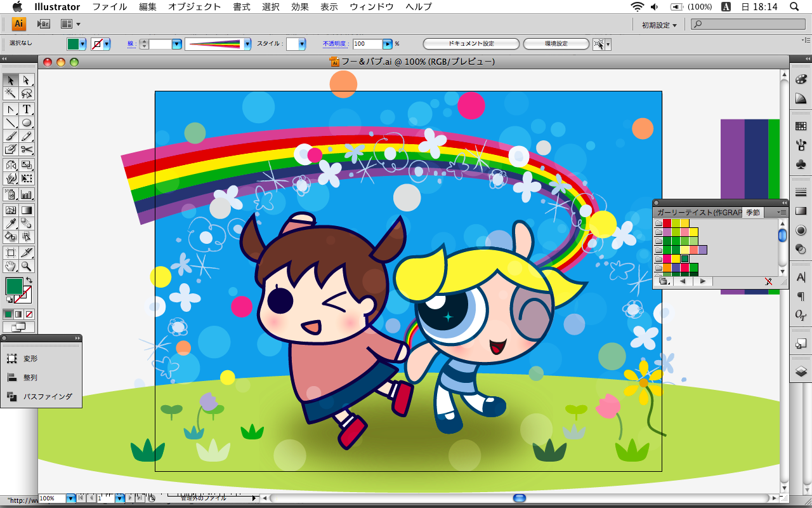
Task: Open the ウィンドウ menu
Action: (x=372, y=7)
